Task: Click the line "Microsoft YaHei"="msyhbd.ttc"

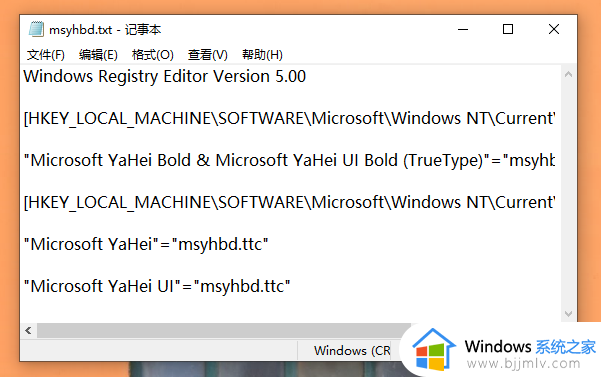Action: point(146,244)
